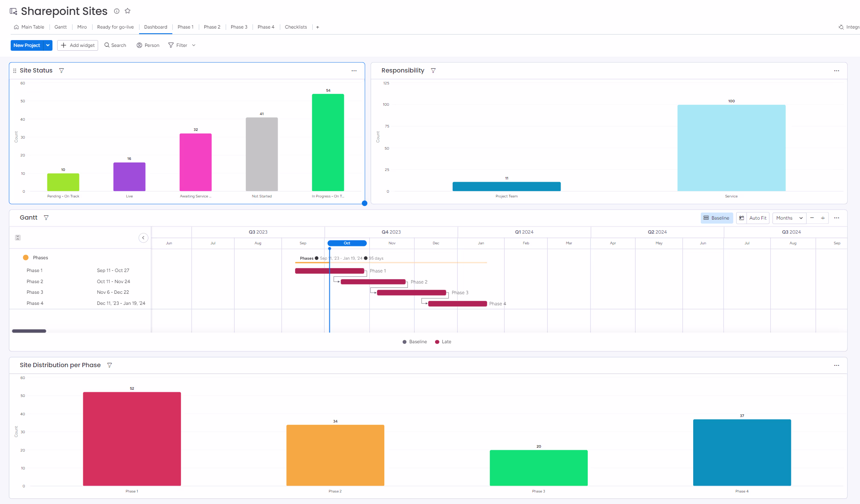Click the blue Phase 4 distribution bar

pyautogui.click(x=742, y=452)
